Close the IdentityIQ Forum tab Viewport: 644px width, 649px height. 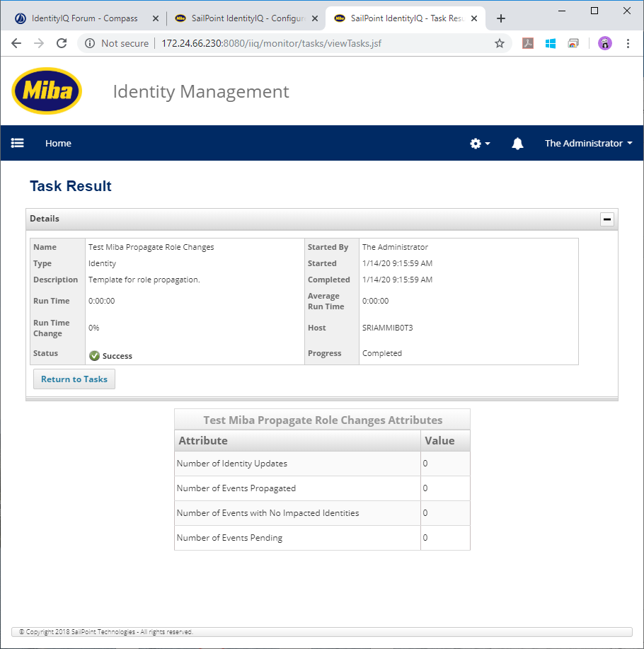click(156, 18)
